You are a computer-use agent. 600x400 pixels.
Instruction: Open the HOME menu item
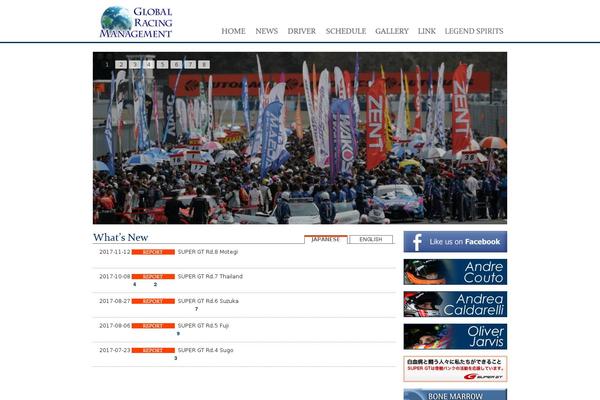233,31
